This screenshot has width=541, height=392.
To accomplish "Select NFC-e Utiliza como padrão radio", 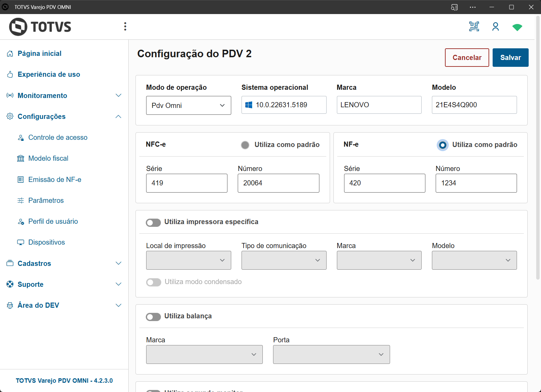I will (x=245, y=145).
